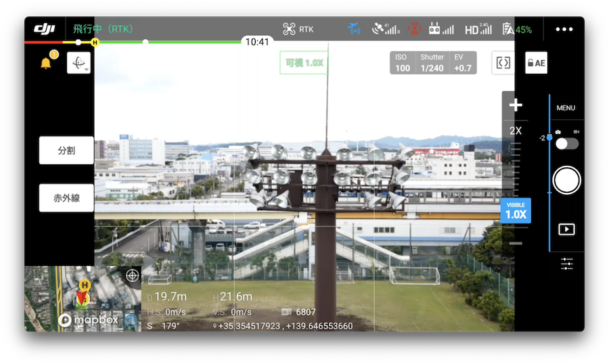The width and height of the screenshot is (609, 364).
Task: Tap the remote controller signal icon
Action: [441, 29]
